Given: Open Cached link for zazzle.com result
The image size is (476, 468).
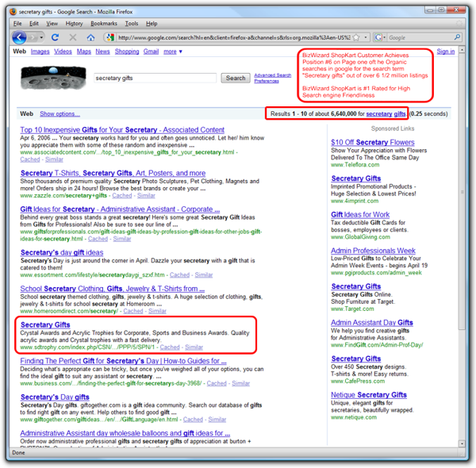Looking at the screenshot, I should 122,196.
